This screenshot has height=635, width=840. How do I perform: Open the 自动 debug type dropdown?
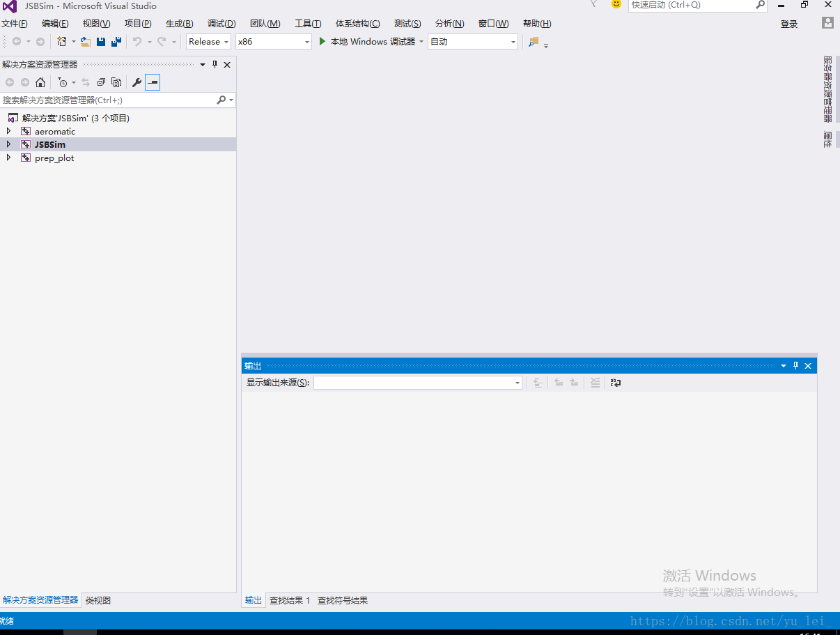click(x=473, y=42)
